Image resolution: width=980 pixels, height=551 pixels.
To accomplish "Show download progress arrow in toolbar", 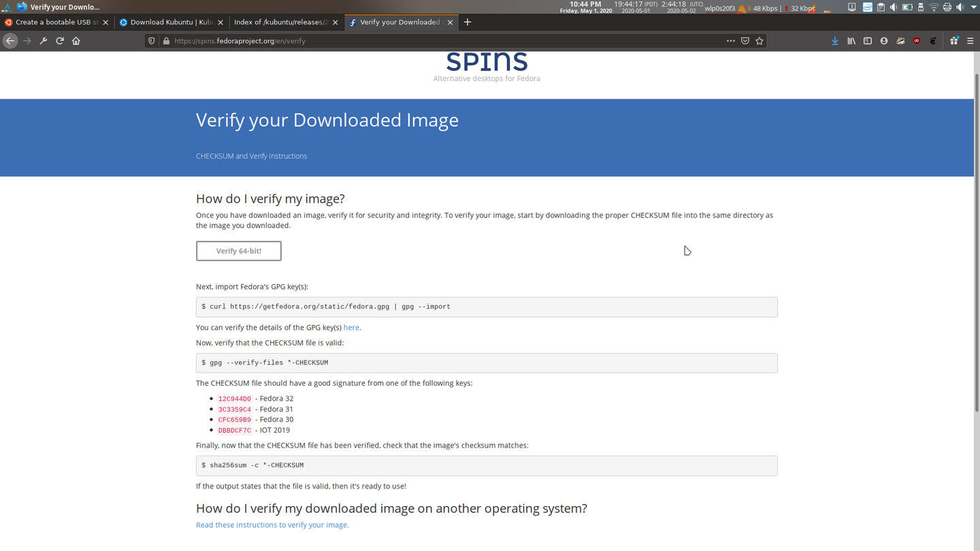I will 835,41.
